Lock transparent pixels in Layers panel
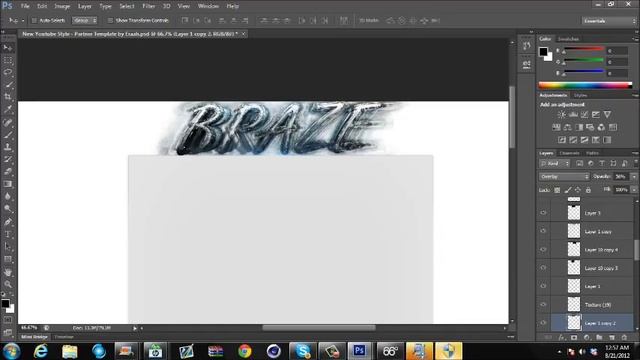The height and width of the screenshot is (360, 640). pos(557,190)
